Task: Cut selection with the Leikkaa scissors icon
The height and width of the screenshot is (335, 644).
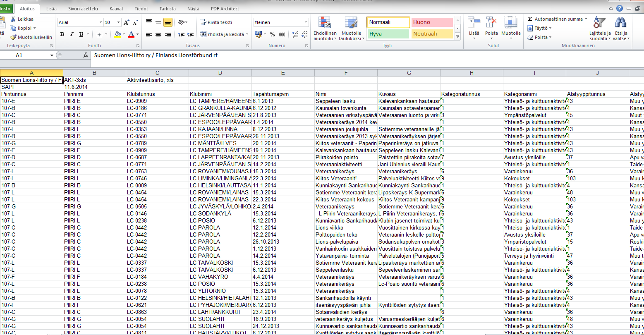Action: (14, 19)
